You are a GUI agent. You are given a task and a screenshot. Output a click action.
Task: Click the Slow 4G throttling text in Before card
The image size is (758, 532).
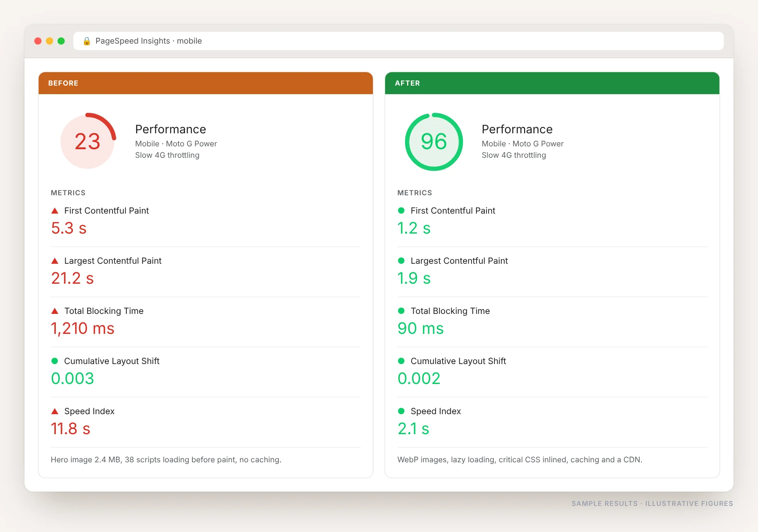tap(167, 155)
